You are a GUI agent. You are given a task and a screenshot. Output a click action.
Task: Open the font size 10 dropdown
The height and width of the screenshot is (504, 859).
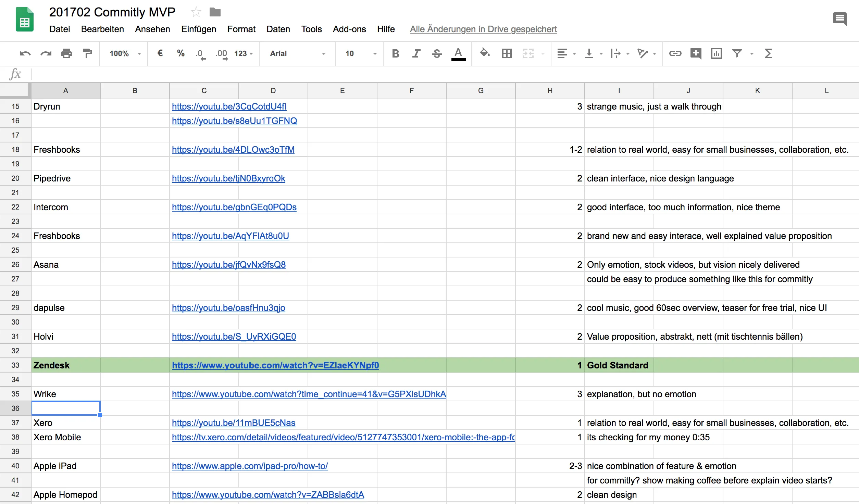[361, 53]
